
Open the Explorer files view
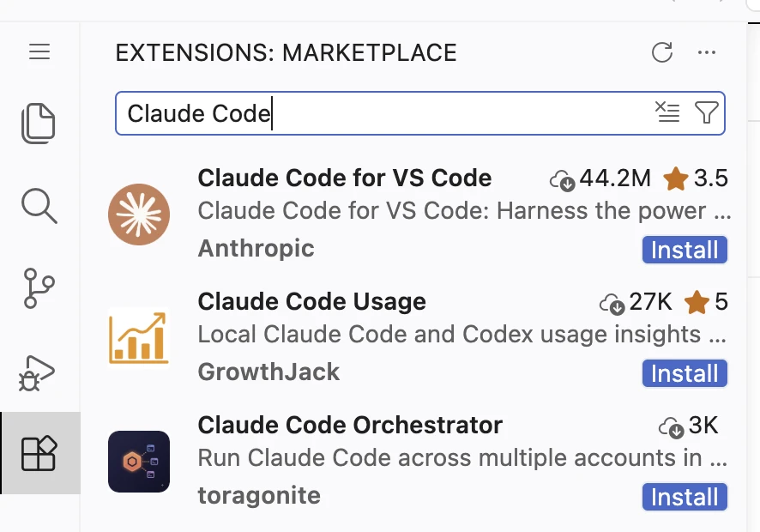coord(39,124)
